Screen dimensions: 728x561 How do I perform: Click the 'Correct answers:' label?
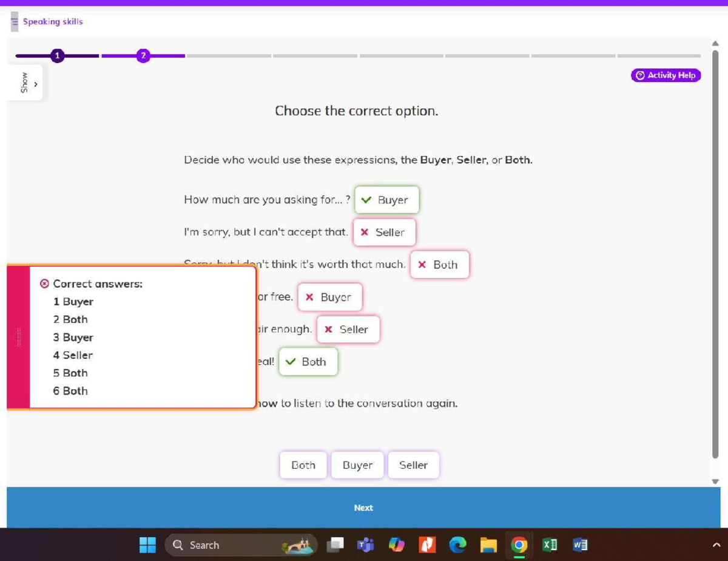98,284
